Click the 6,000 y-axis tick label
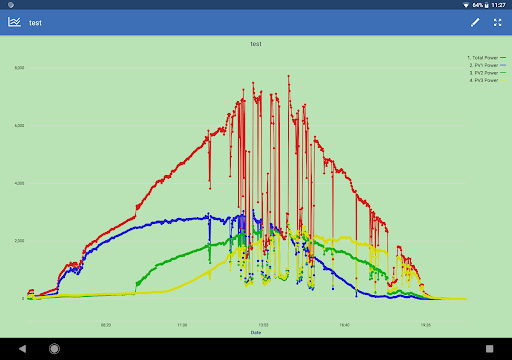The width and height of the screenshot is (512, 360). (x=19, y=125)
